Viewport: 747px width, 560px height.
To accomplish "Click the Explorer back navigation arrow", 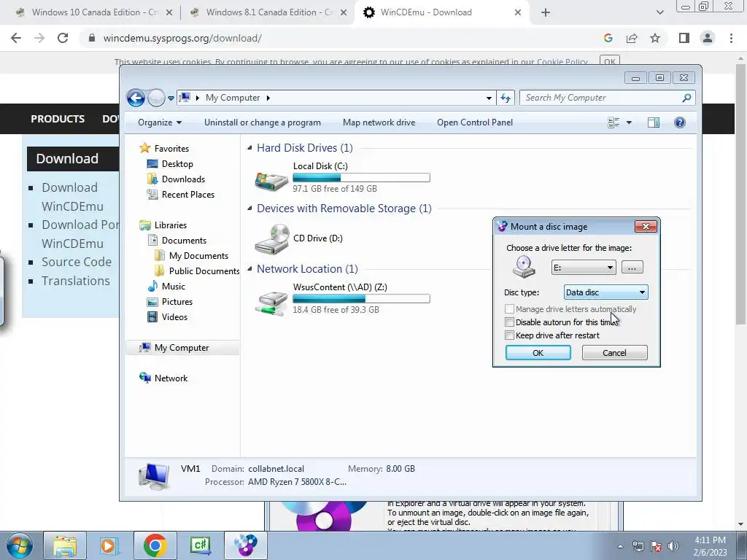I will (x=136, y=98).
